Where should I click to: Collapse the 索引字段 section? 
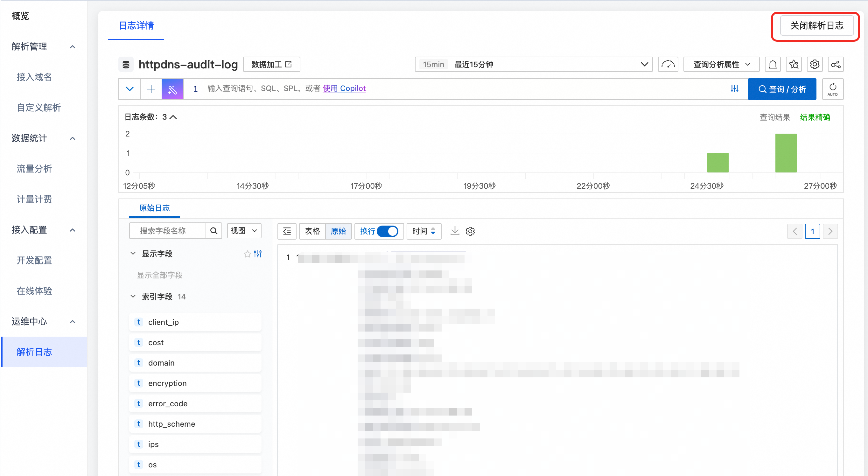tap(133, 297)
